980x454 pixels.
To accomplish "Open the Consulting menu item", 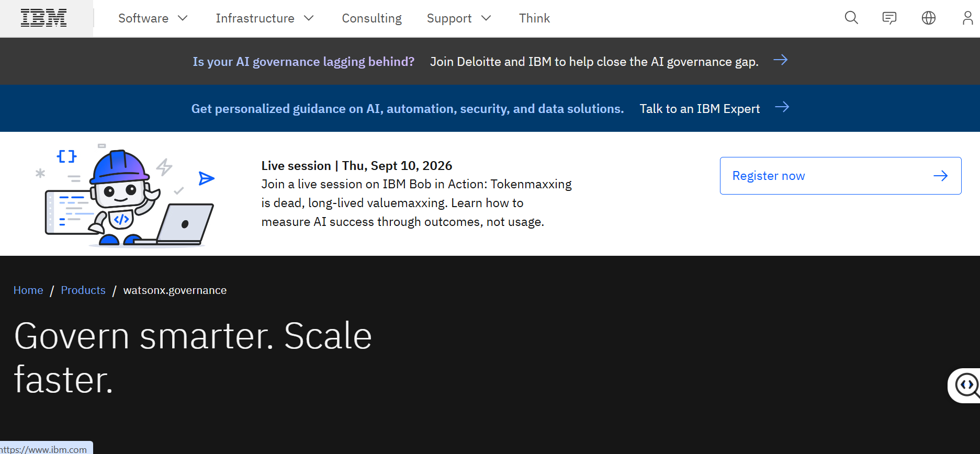I will (x=371, y=18).
